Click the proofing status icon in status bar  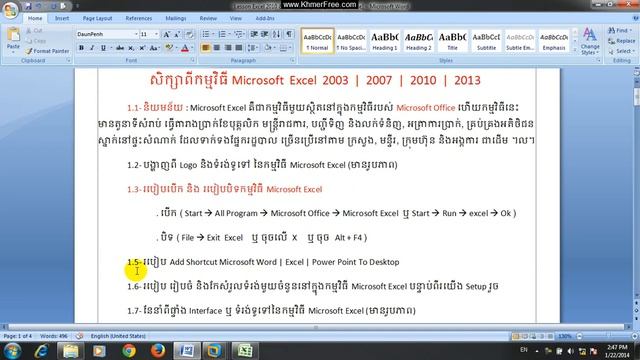click(79, 336)
